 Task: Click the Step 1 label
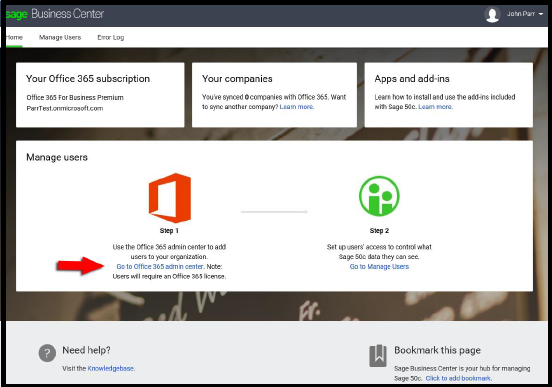[x=169, y=231]
